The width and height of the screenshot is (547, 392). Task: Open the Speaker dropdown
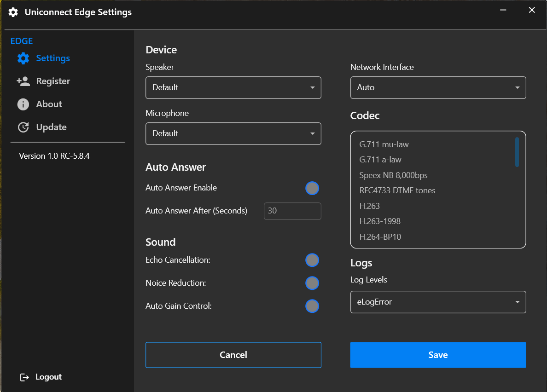pyautogui.click(x=233, y=87)
